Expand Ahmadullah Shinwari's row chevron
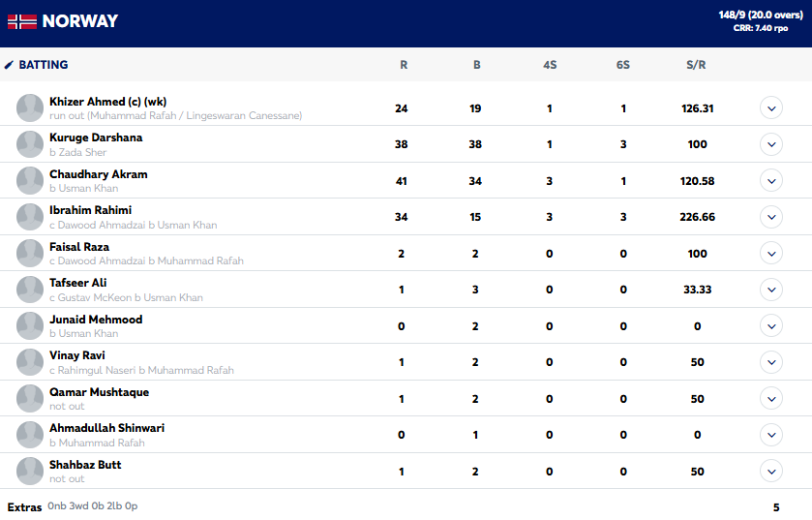This screenshot has height=520, width=812. [x=771, y=435]
